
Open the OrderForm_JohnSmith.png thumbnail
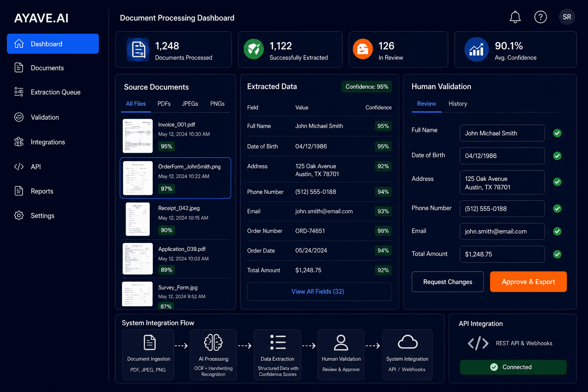pyautogui.click(x=138, y=178)
